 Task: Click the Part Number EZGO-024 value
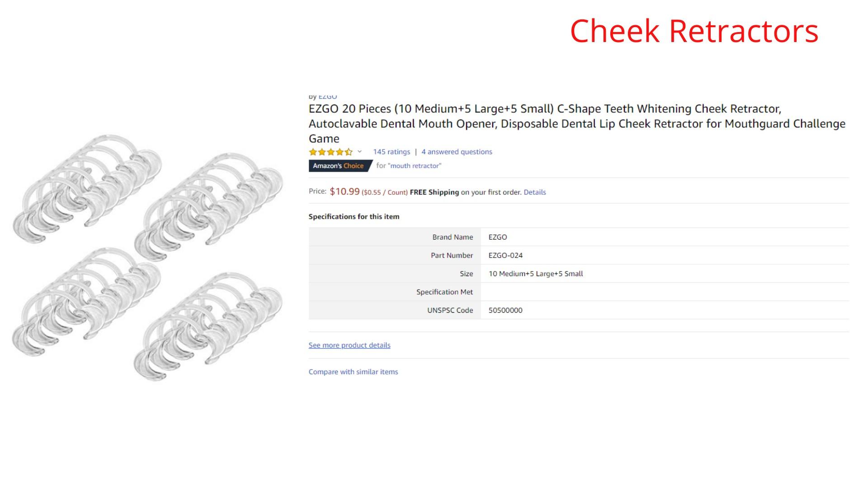[505, 255]
